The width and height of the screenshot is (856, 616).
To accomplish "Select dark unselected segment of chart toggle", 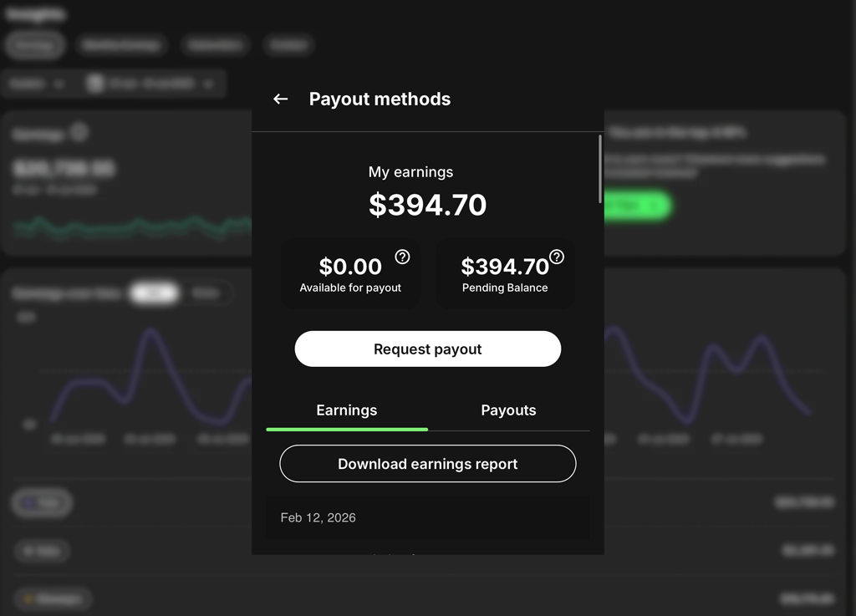I will coord(205,293).
